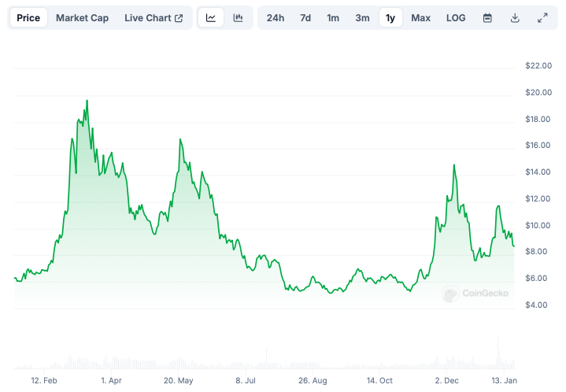Image resolution: width=566 pixels, height=392 pixels.
Task: Select the 1m time range
Action: 333,18
